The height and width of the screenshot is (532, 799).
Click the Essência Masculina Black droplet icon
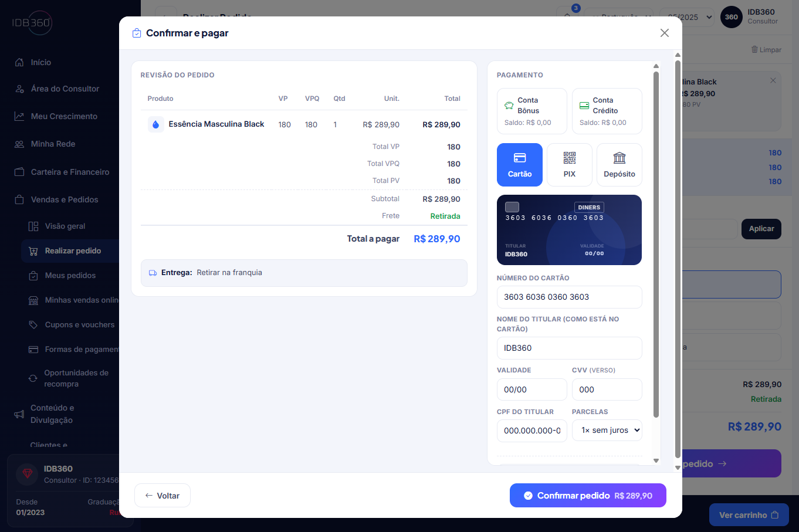coord(155,124)
